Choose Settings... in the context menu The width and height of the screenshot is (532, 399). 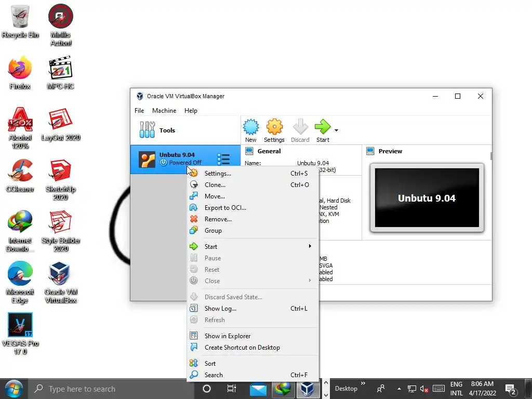pyautogui.click(x=253, y=174)
